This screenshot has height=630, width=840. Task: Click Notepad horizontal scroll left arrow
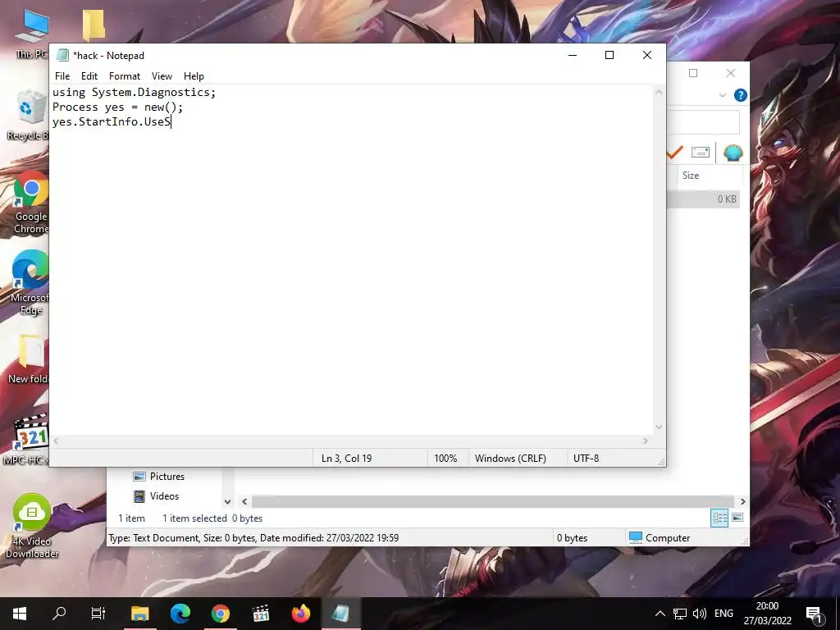tap(57, 441)
